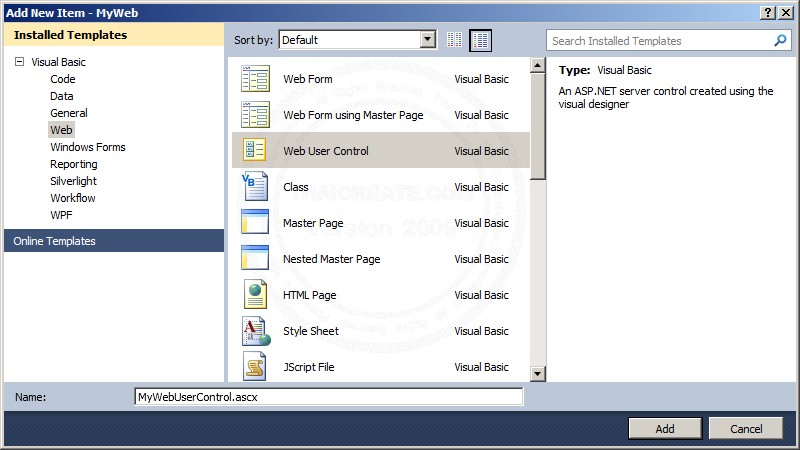Select the Visual Basic root category
The height and width of the screenshot is (450, 800).
pos(58,62)
